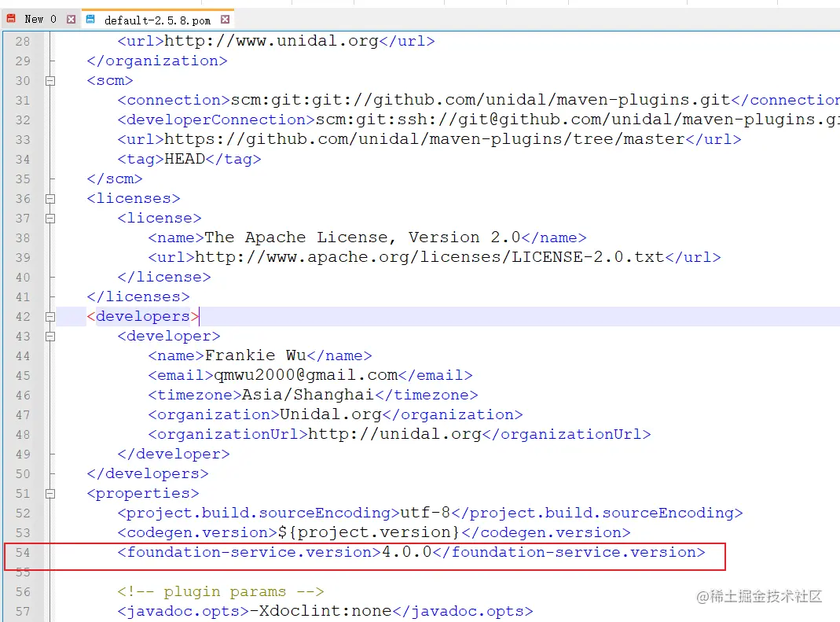
Task: Click the 'plugin params' comment on line 56
Action: tap(221, 592)
